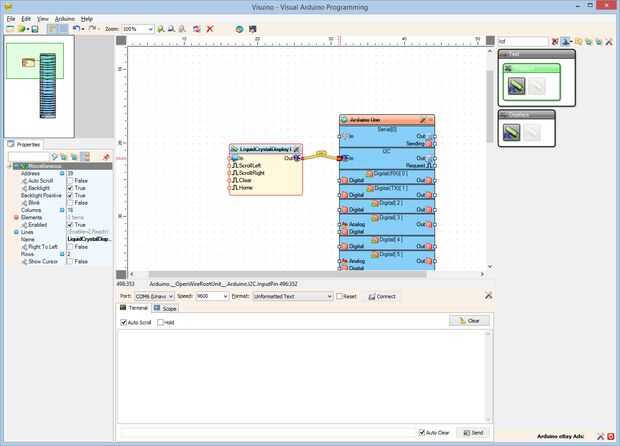
Task: Toggle the Show Cursor checkbox
Action: pos(70,261)
